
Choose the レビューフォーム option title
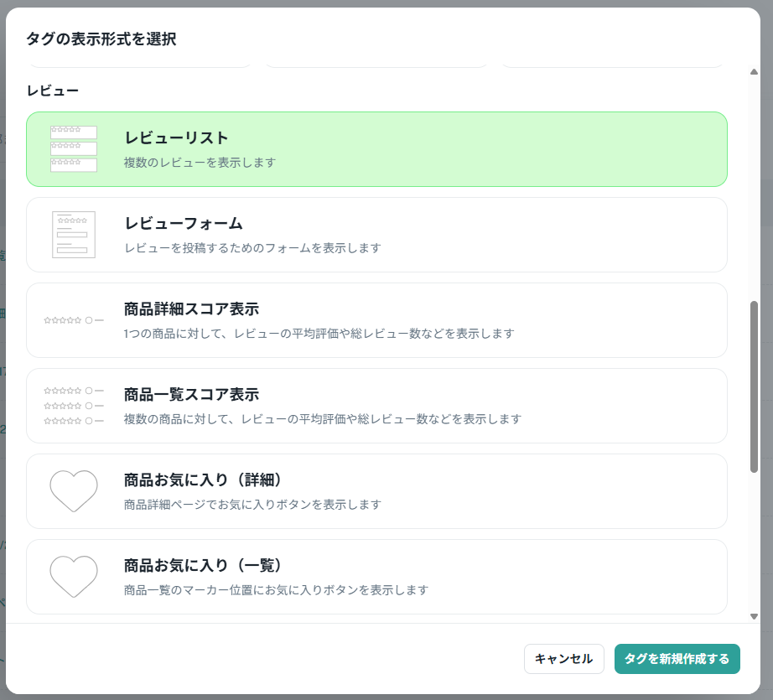coord(184,223)
